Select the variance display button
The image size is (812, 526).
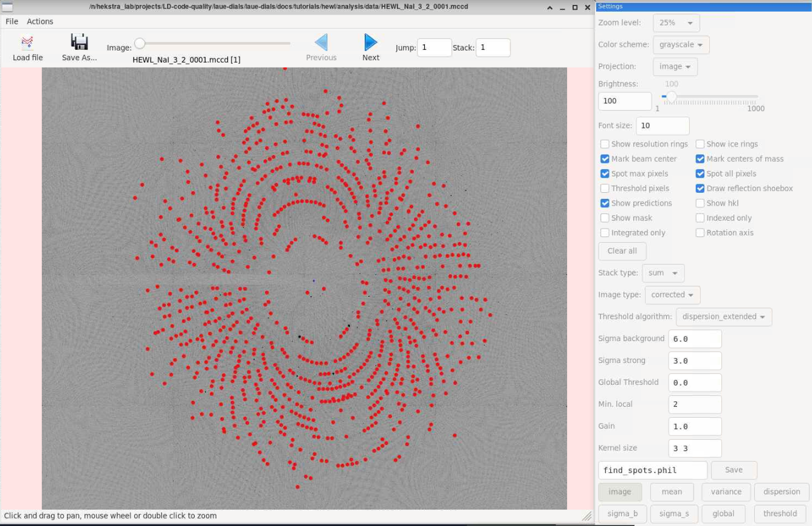(726, 492)
